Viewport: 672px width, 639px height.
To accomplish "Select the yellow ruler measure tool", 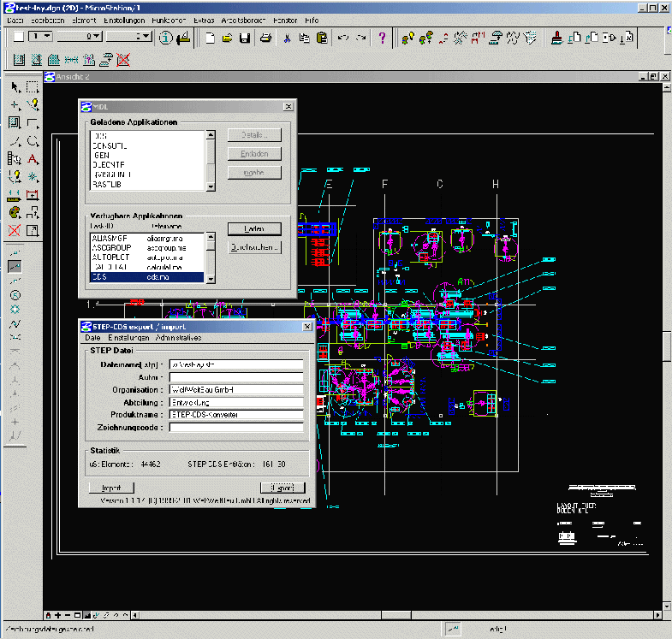I will click(x=15, y=195).
